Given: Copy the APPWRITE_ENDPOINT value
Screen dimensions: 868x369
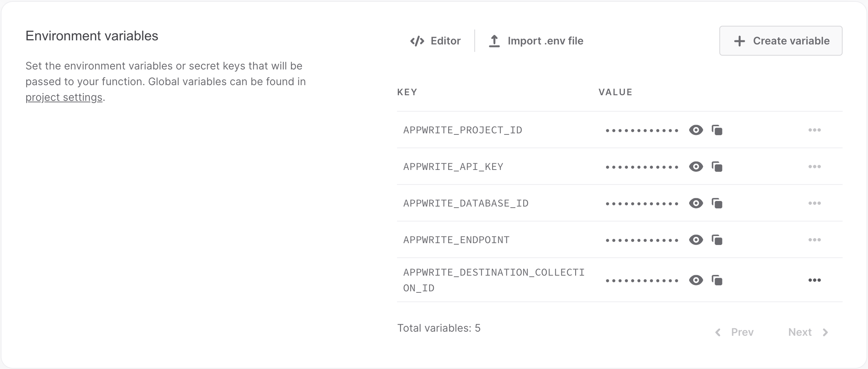Looking at the screenshot, I should (718, 240).
